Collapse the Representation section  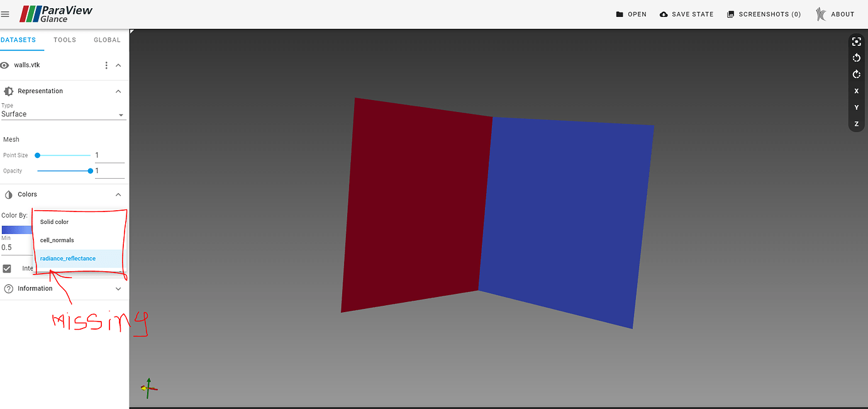point(118,91)
